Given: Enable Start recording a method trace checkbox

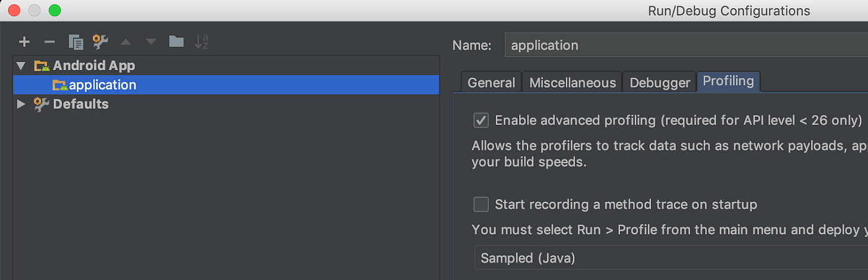Looking at the screenshot, I should click(x=481, y=204).
